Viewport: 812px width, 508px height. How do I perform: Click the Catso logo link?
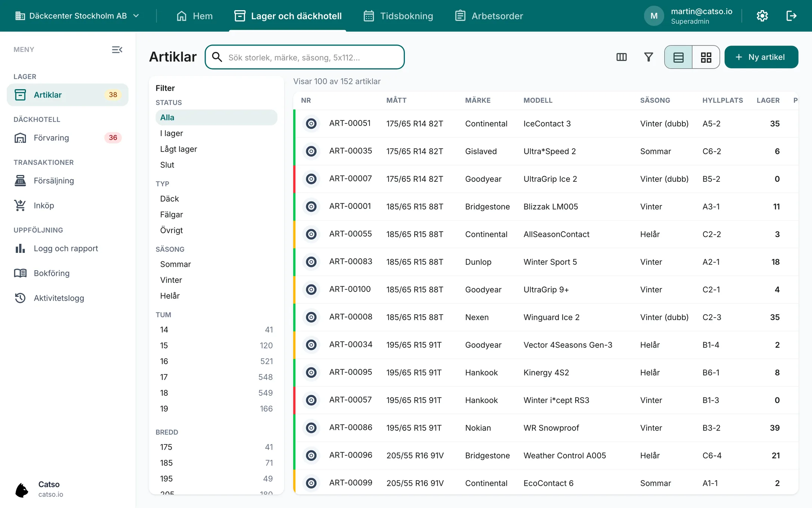[x=39, y=489]
